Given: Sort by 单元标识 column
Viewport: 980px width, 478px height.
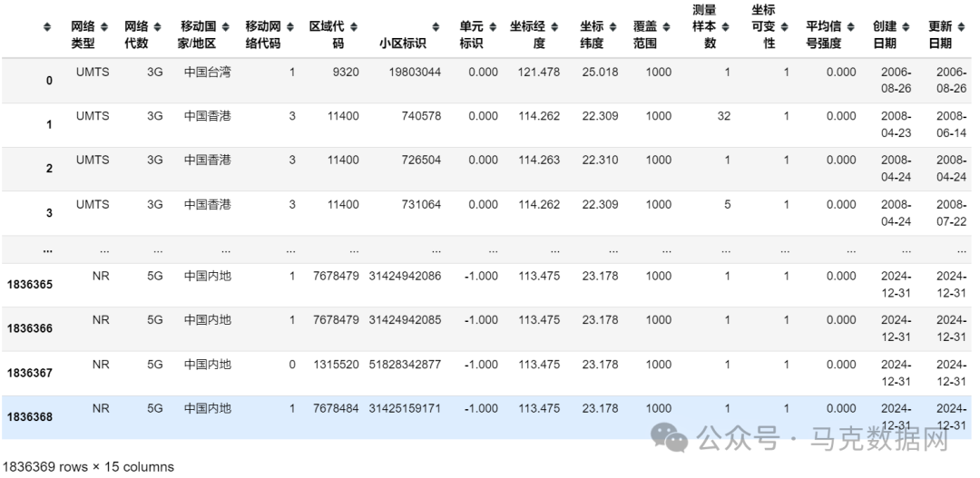Looking at the screenshot, I should [493, 27].
